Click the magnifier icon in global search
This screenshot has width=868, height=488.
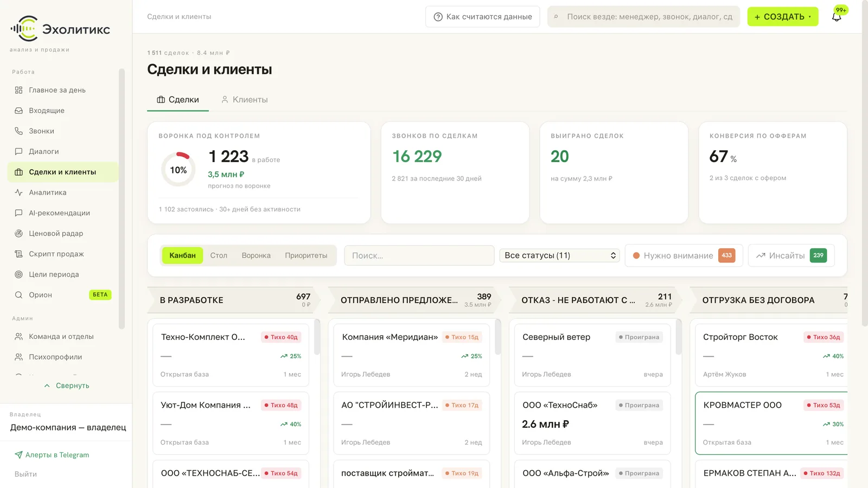556,17
